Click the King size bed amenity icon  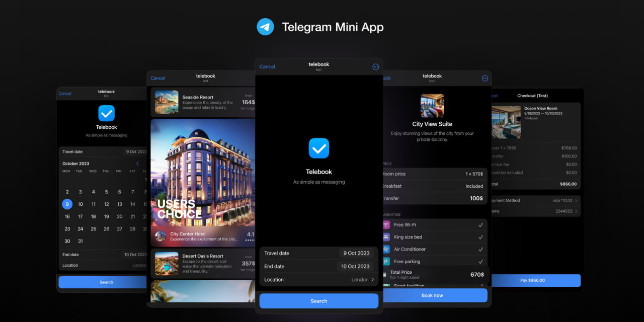[386, 237]
